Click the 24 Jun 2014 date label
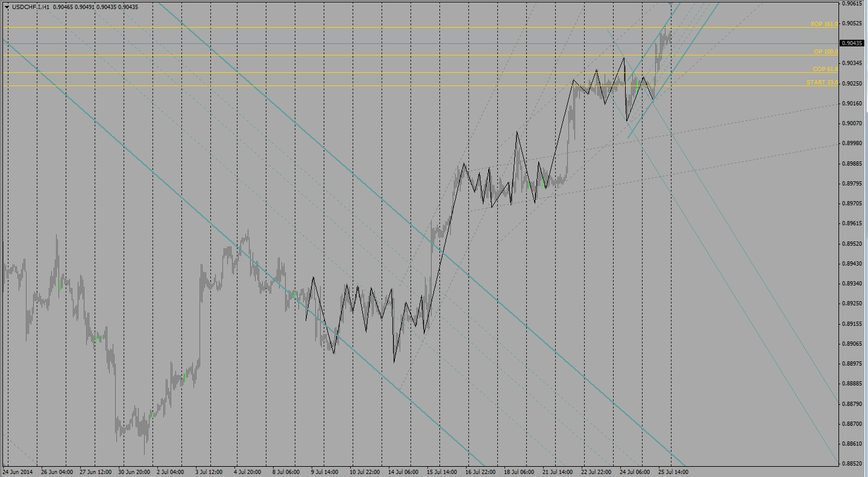The height and width of the screenshot is (477, 868). (19, 472)
